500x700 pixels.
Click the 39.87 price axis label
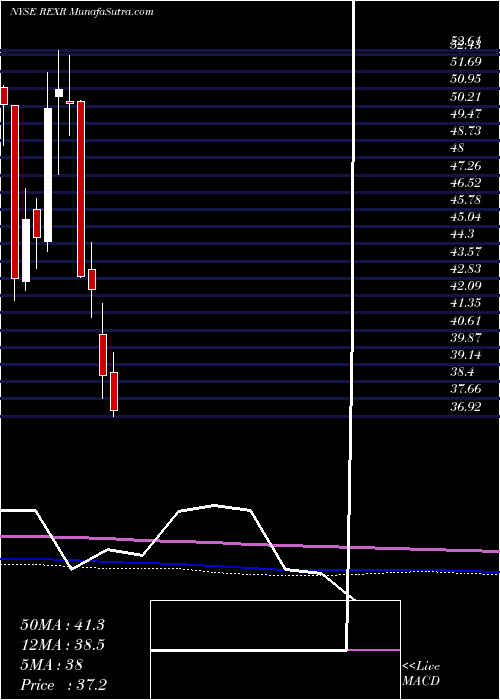[465, 338]
